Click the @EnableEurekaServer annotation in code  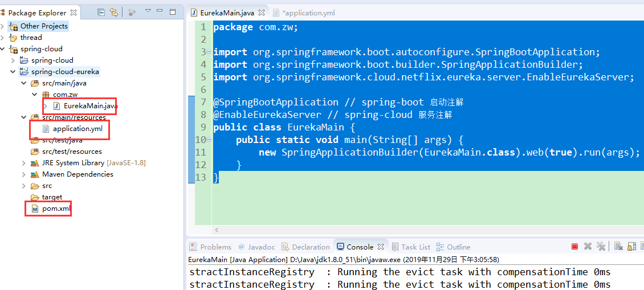267,115
